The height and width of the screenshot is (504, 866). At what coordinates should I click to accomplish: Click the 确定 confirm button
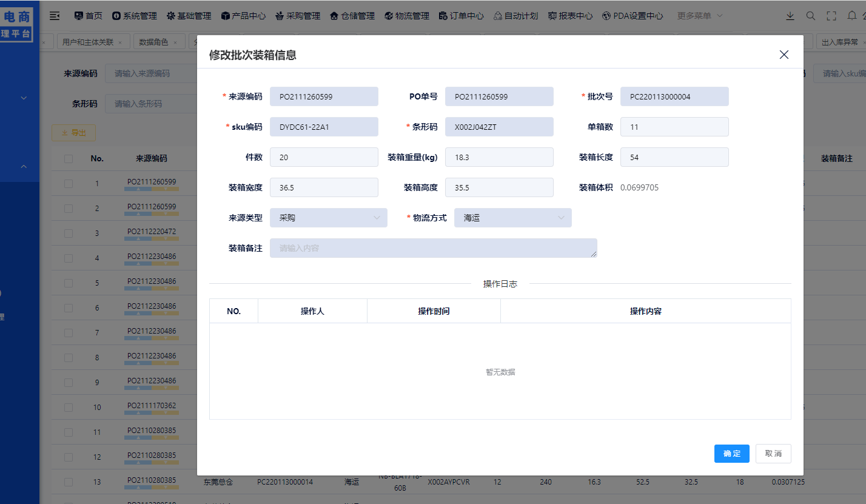click(x=731, y=454)
